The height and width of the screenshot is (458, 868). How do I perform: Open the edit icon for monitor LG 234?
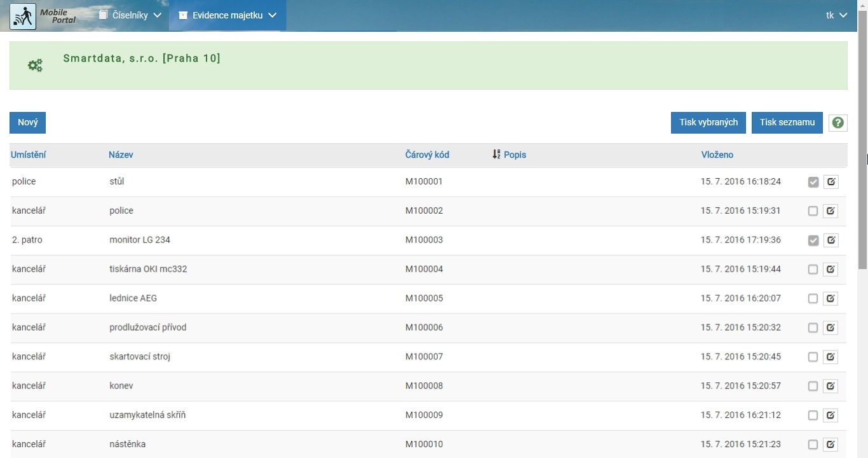pos(831,240)
